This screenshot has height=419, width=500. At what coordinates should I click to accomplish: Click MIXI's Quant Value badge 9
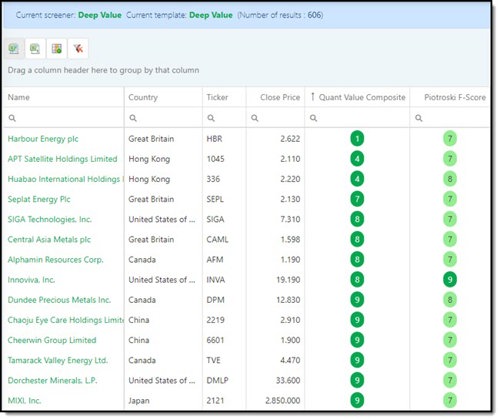pyautogui.click(x=357, y=400)
